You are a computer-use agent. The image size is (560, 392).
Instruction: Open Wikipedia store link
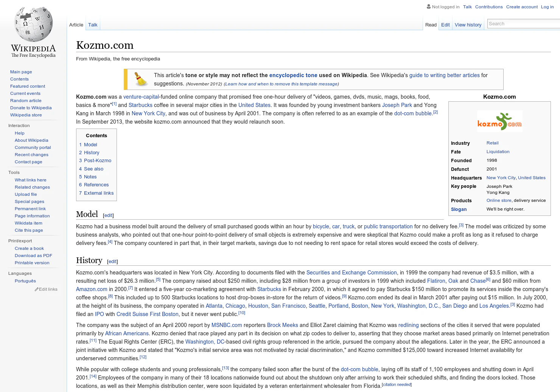tap(26, 115)
